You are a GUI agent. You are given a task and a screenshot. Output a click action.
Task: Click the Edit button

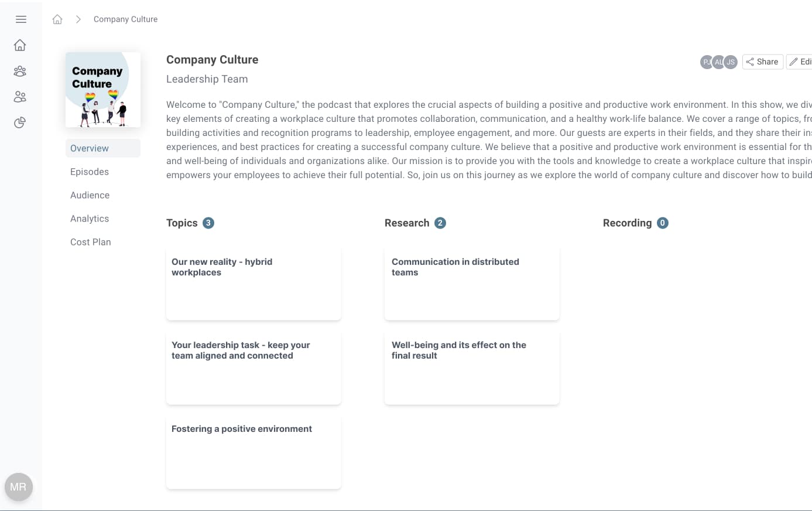tap(800, 62)
